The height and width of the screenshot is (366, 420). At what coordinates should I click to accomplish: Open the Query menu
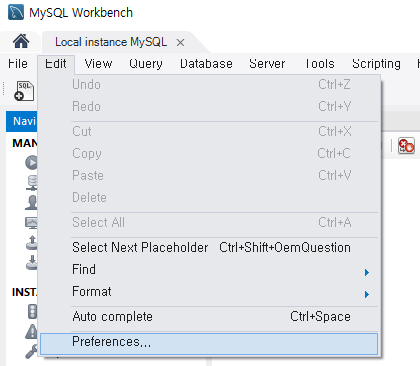(x=146, y=63)
